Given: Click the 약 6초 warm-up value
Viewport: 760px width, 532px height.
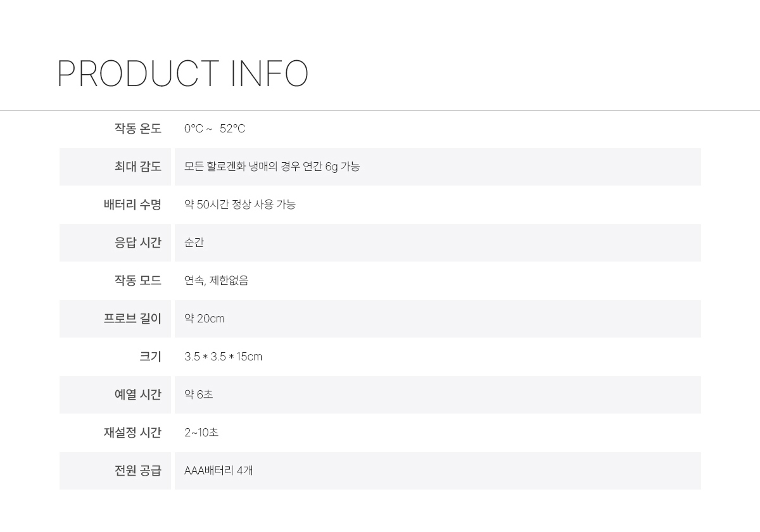Looking at the screenshot, I should point(198,395).
